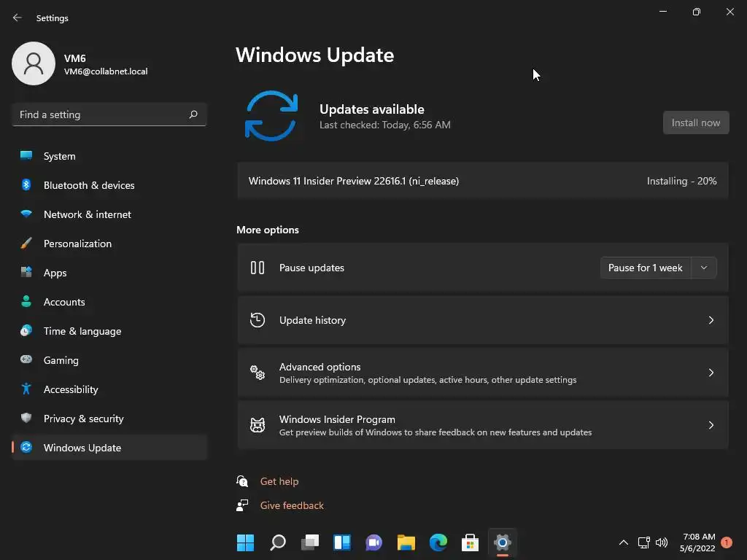Click the back arrow in Settings header

(x=18, y=17)
